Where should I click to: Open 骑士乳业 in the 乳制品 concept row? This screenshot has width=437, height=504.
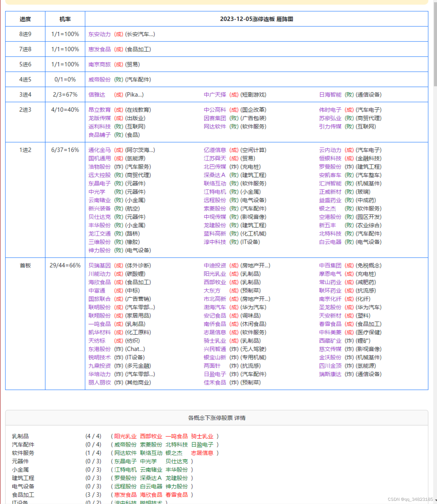click(x=202, y=436)
